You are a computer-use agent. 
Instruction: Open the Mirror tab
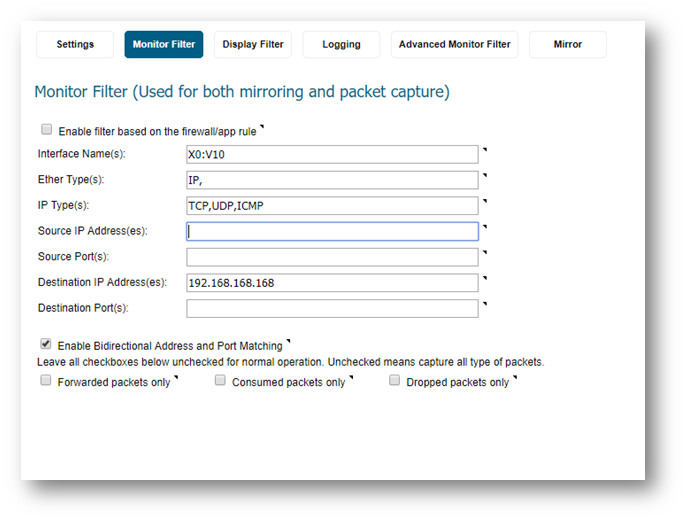[568, 44]
